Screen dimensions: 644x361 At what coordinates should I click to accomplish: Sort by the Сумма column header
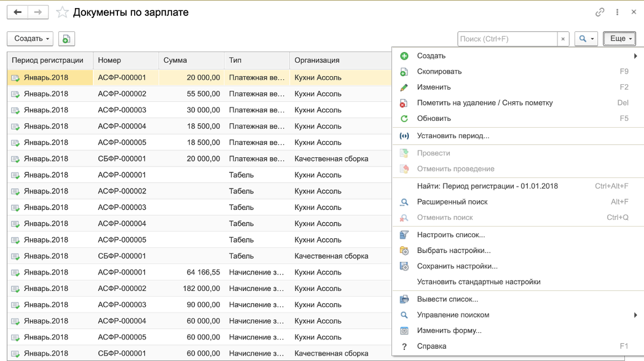(192, 60)
